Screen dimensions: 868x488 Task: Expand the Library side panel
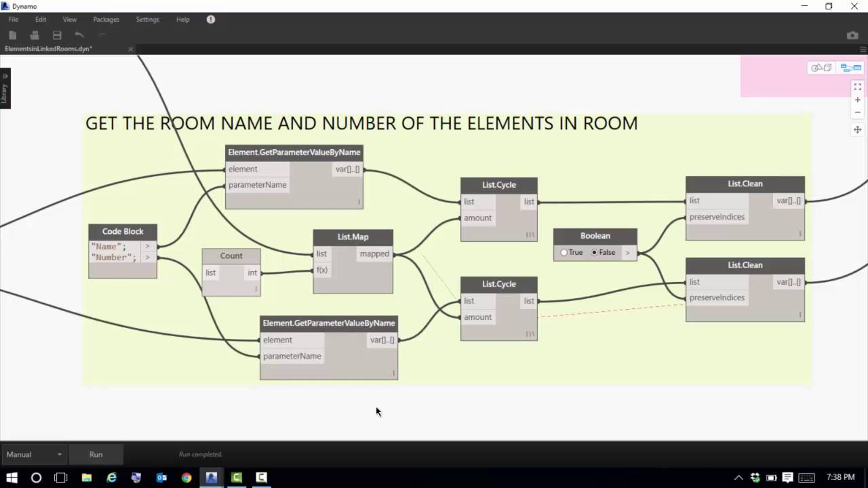[5, 88]
